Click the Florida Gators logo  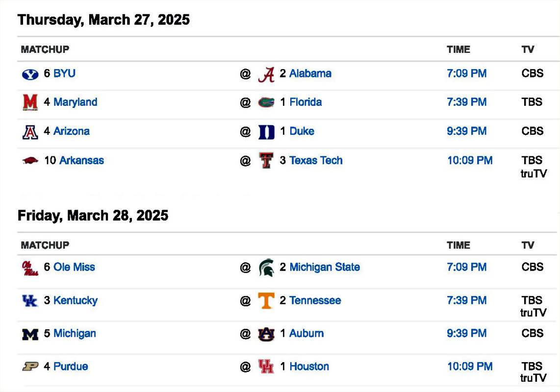click(x=266, y=102)
